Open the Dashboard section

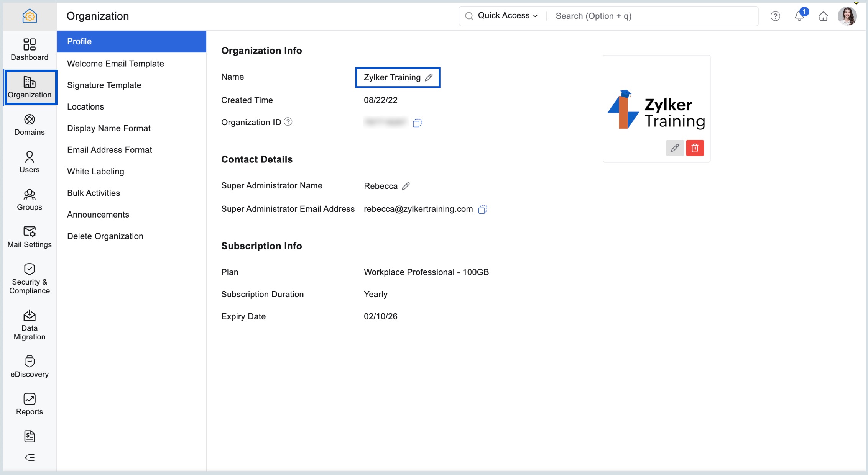pos(29,50)
